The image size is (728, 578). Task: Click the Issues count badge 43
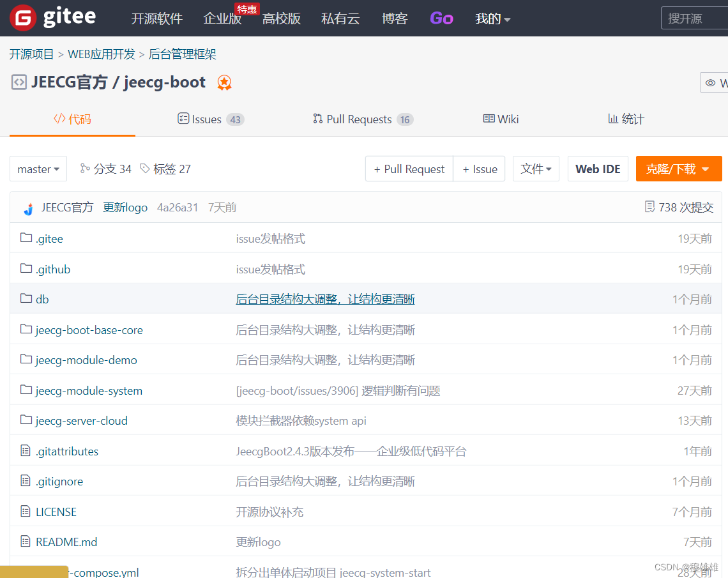tap(236, 120)
